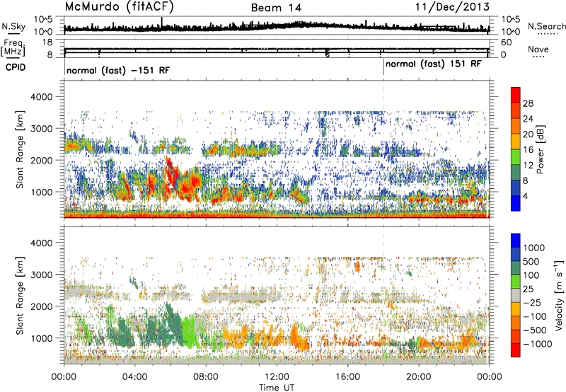
Task: Pick the red top segment of power colorbar
Action: 516,95
